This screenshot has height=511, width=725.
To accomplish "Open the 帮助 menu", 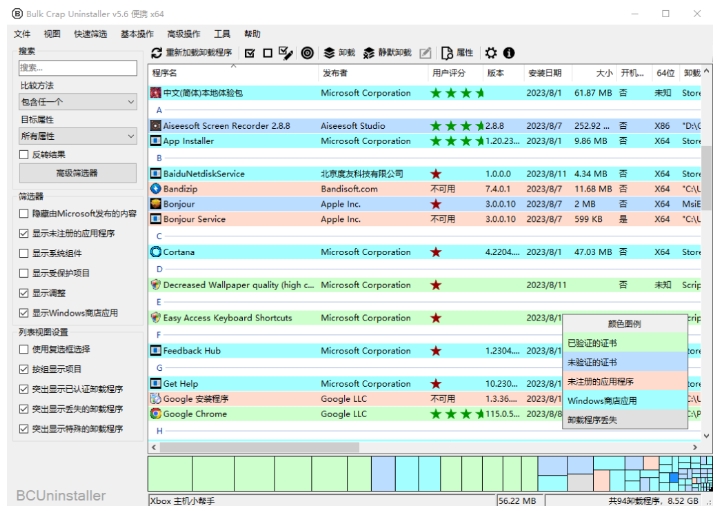I will (252, 34).
